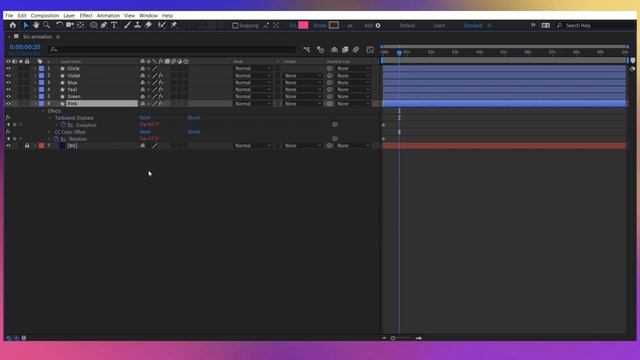The image size is (640, 360).
Task: Click the composition mini-flowchart icon
Action: [x=307, y=50]
